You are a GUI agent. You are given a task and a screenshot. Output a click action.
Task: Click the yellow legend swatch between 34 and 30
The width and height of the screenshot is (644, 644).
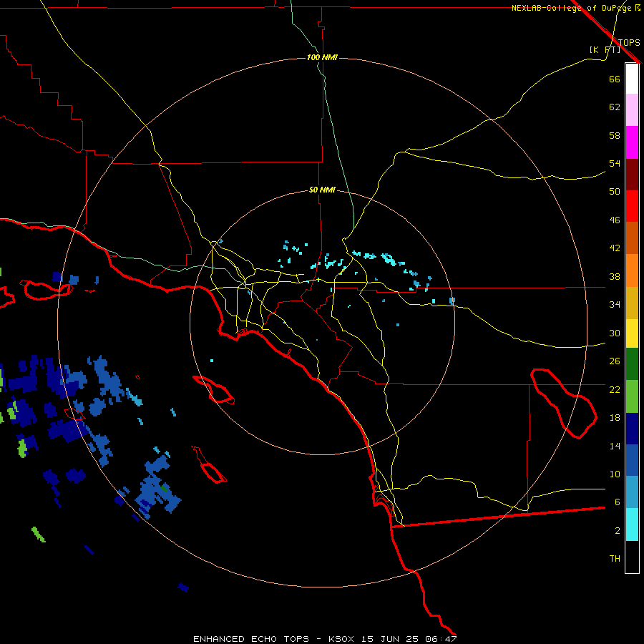632,333
